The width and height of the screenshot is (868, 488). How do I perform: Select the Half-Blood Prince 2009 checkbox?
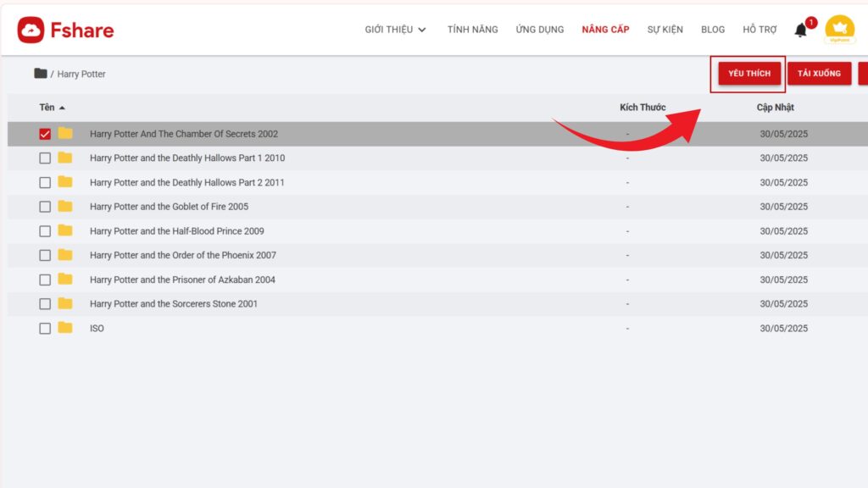(x=45, y=231)
